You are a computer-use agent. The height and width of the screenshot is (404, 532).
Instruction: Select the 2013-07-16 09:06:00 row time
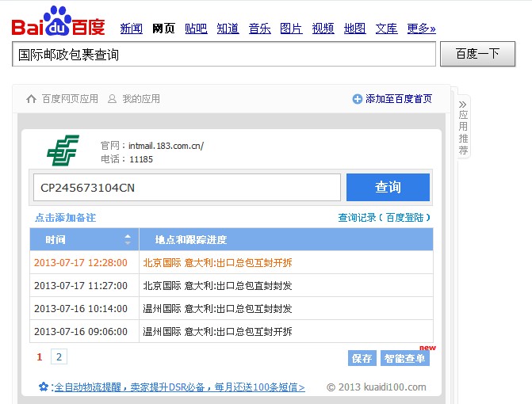[81, 331]
